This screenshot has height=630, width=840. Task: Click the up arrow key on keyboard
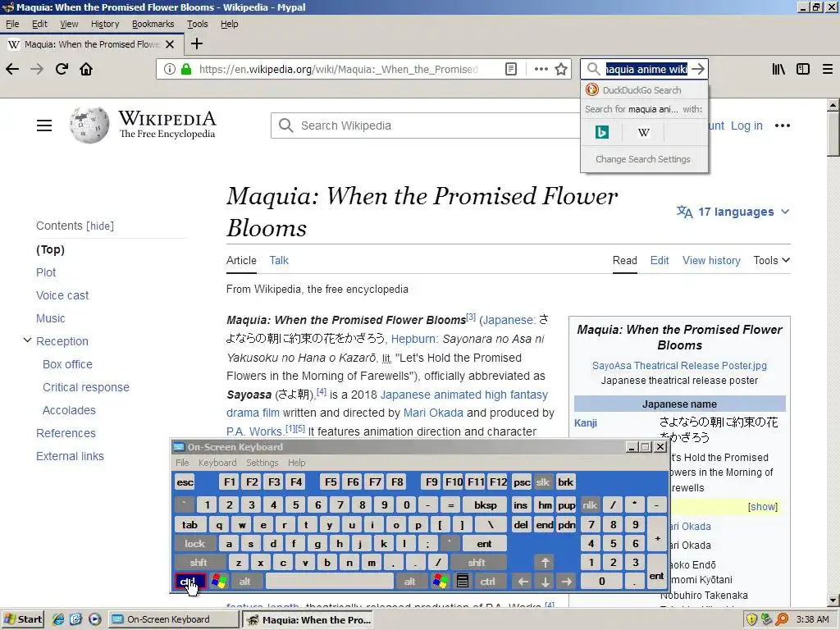(545, 563)
